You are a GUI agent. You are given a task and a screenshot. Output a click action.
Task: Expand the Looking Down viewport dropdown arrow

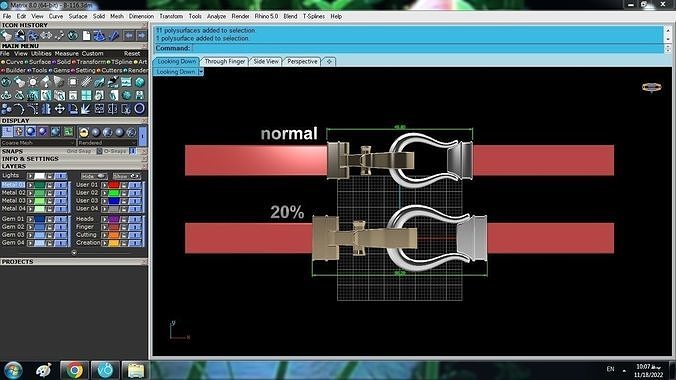[201, 72]
